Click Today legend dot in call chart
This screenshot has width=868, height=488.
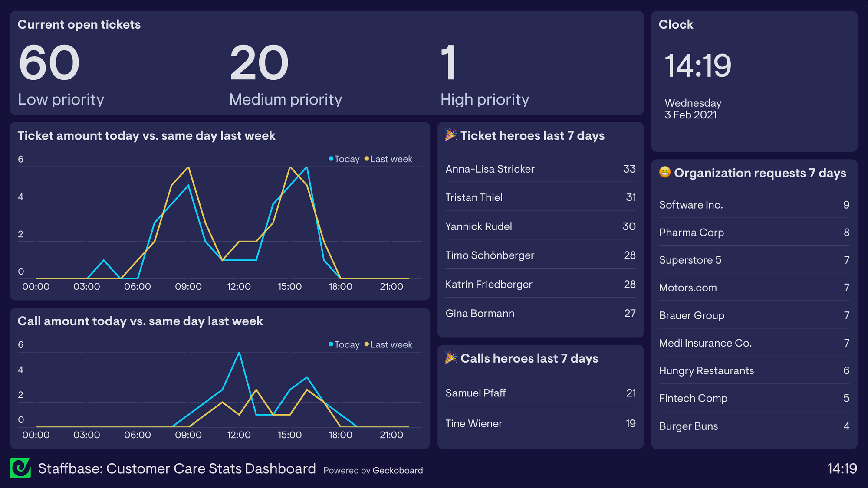(x=331, y=344)
